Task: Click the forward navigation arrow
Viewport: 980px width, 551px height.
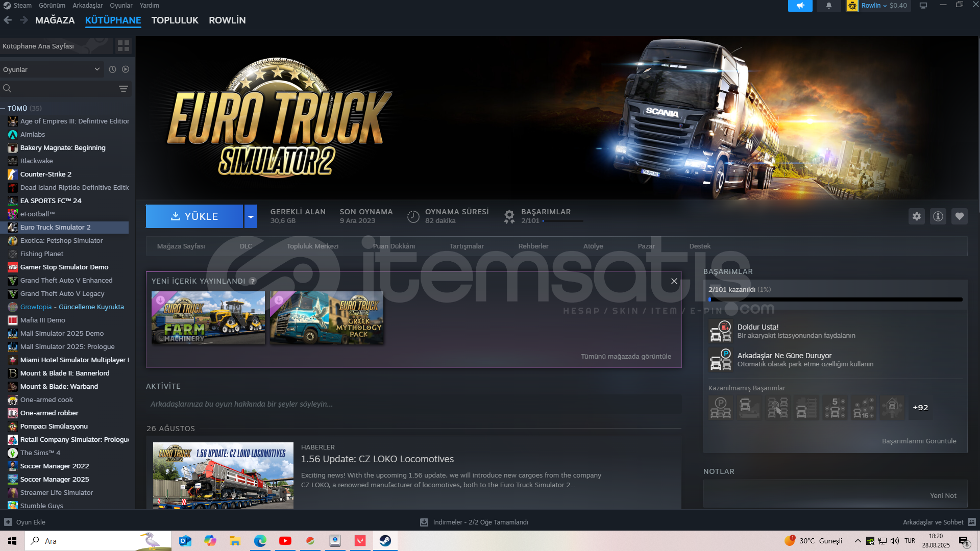Action: 23,20
